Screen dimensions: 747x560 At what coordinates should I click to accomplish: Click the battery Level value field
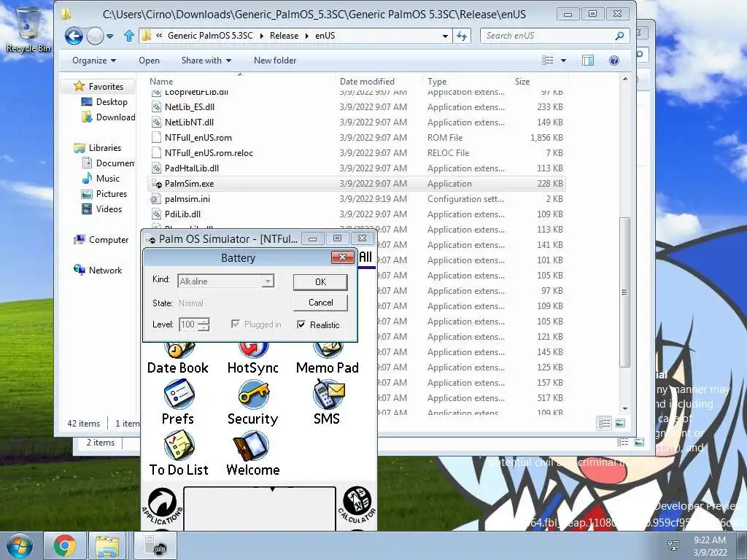(x=188, y=324)
